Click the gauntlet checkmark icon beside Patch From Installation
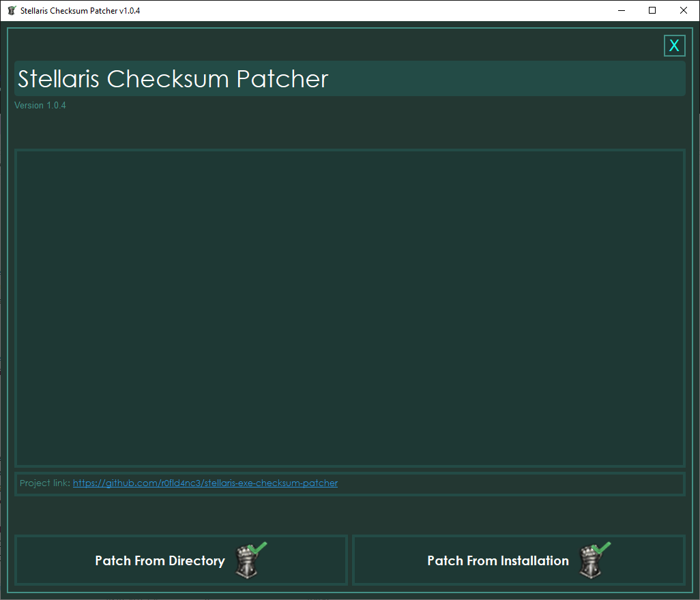The width and height of the screenshot is (700, 600). pos(595,560)
